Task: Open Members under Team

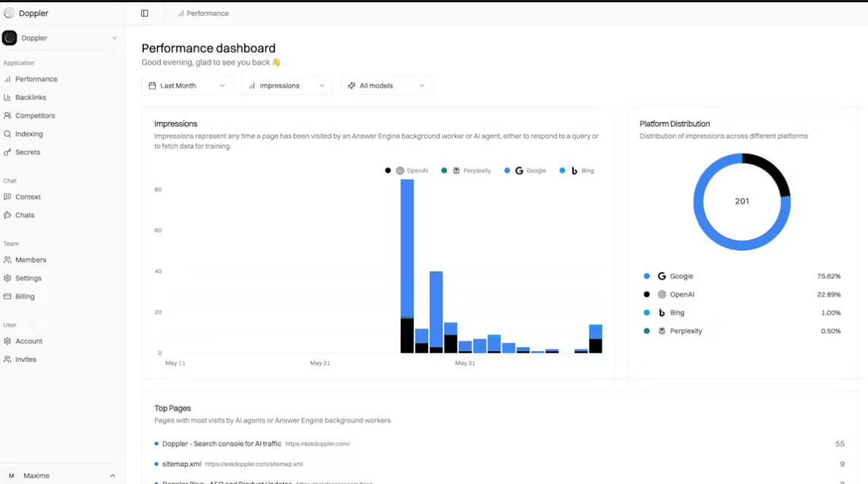Action: [30, 259]
